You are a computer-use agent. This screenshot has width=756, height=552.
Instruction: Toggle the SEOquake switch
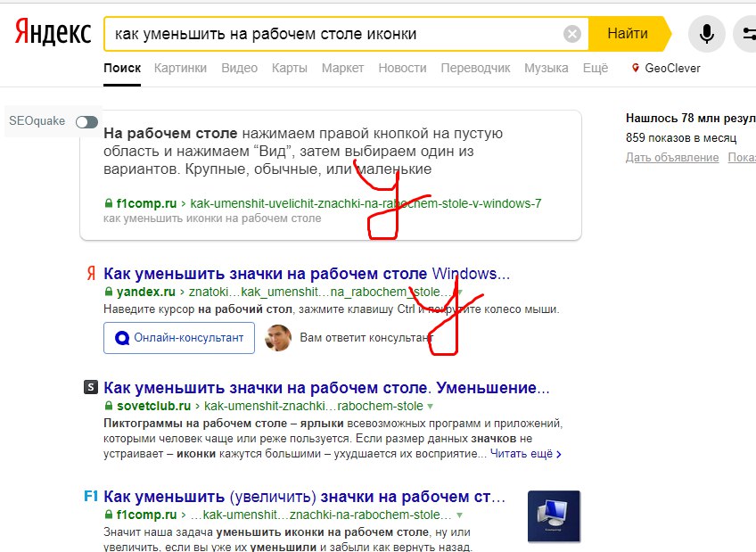[86, 122]
